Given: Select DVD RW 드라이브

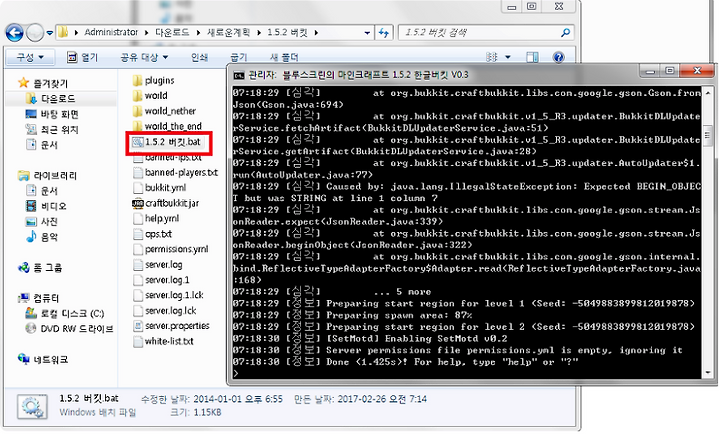Looking at the screenshot, I should click(69, 328).
